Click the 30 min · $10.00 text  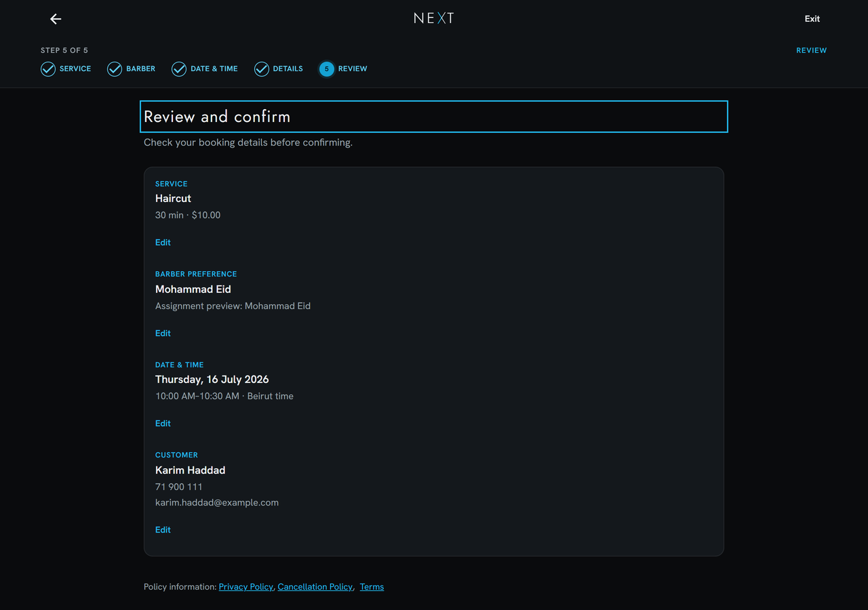pyautogui.click(x=188, y=215)
